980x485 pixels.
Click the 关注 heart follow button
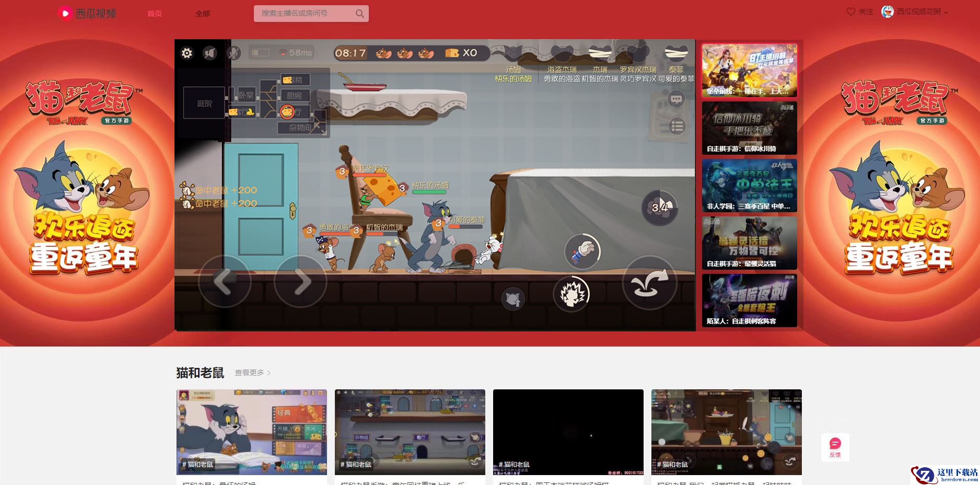coord(859,11)
